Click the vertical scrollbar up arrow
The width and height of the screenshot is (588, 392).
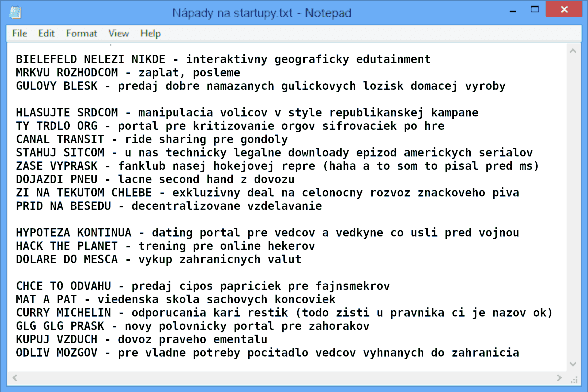[x=573, y=51]
